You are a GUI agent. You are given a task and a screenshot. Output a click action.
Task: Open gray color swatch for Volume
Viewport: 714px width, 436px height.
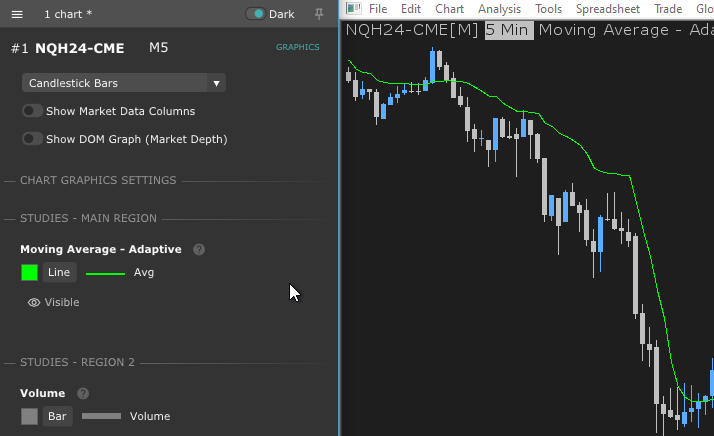click(30, 416)
